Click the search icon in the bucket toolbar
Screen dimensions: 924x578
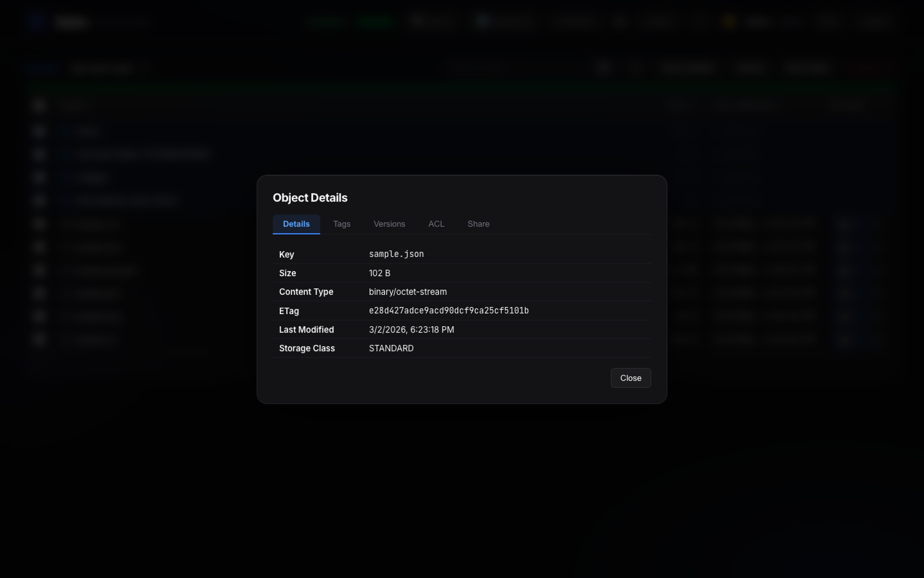click(604, 67)
